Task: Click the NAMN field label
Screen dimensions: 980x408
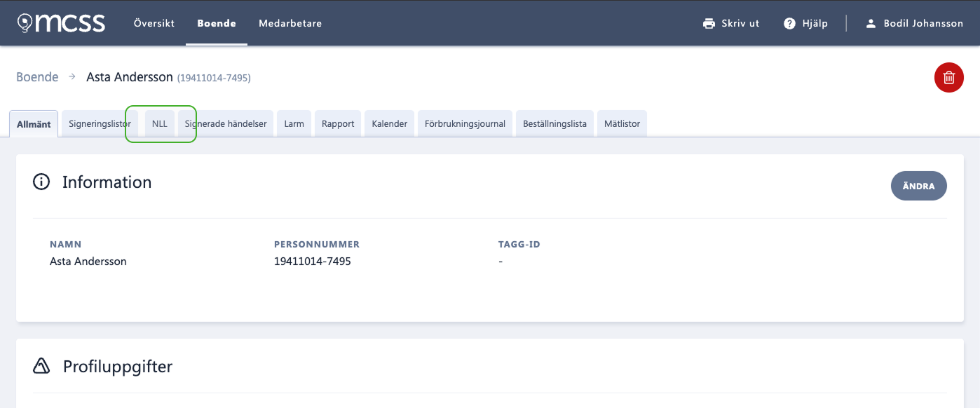Action: point(66,245)
